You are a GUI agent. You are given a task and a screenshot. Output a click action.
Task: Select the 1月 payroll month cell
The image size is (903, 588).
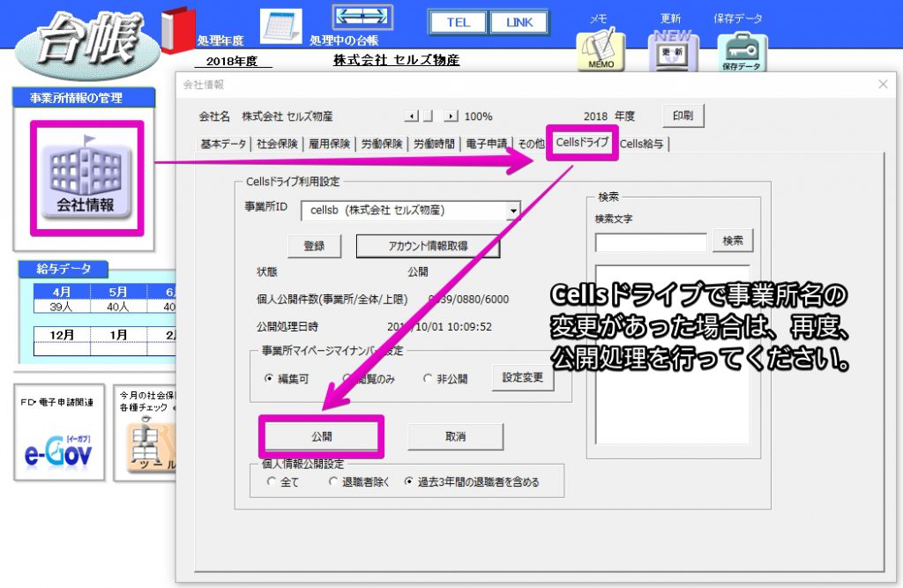pos(118,335)
